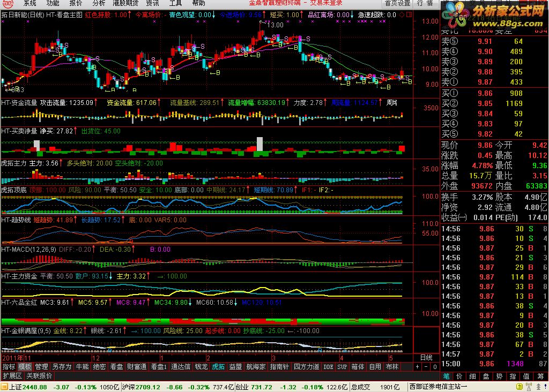Open the 帮助 menu
549x392 pixels.
click(x=198, y=3)
